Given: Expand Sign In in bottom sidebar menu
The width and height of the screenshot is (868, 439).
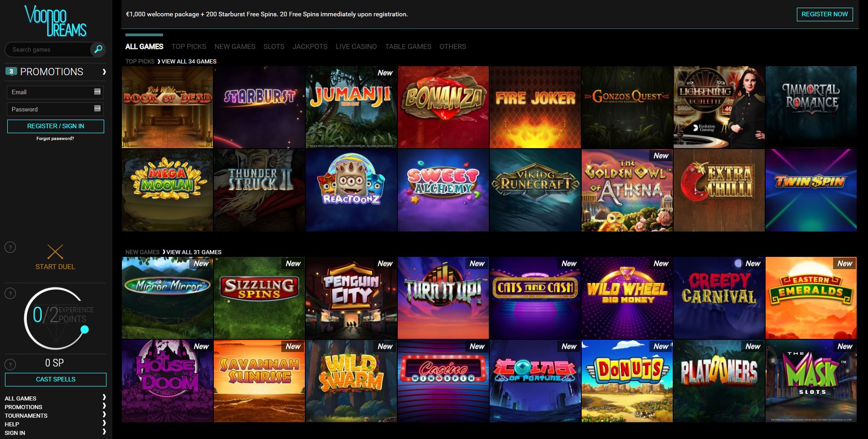Looking at the screenshot, I should click(x=104, y=432).
